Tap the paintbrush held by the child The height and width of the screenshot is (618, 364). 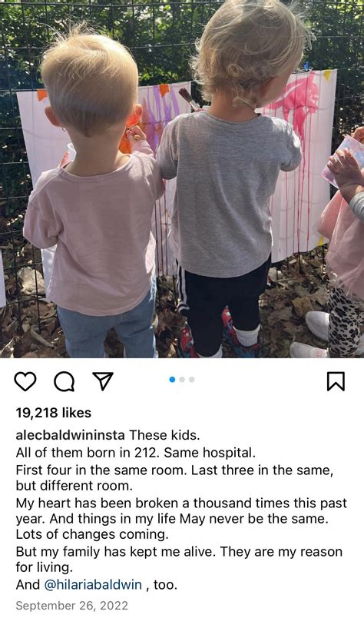[x=190, y=99]
